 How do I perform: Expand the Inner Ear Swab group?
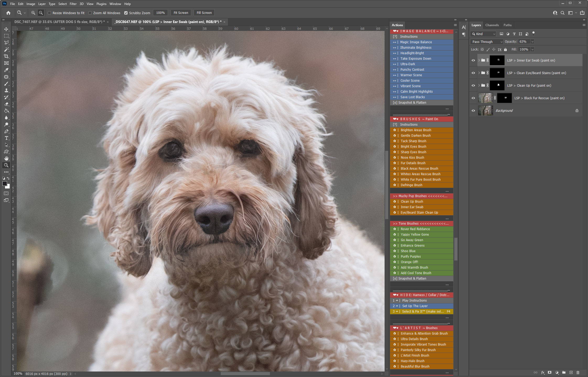tap(479, 60)
